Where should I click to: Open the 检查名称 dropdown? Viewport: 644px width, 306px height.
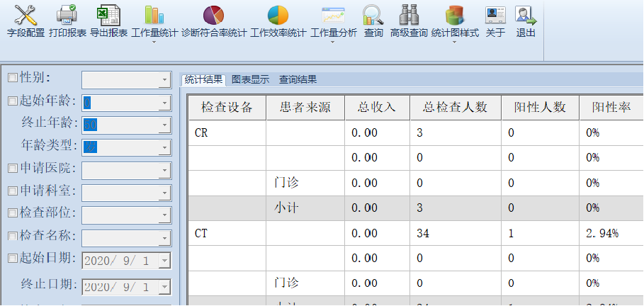(x=164, y=238)
